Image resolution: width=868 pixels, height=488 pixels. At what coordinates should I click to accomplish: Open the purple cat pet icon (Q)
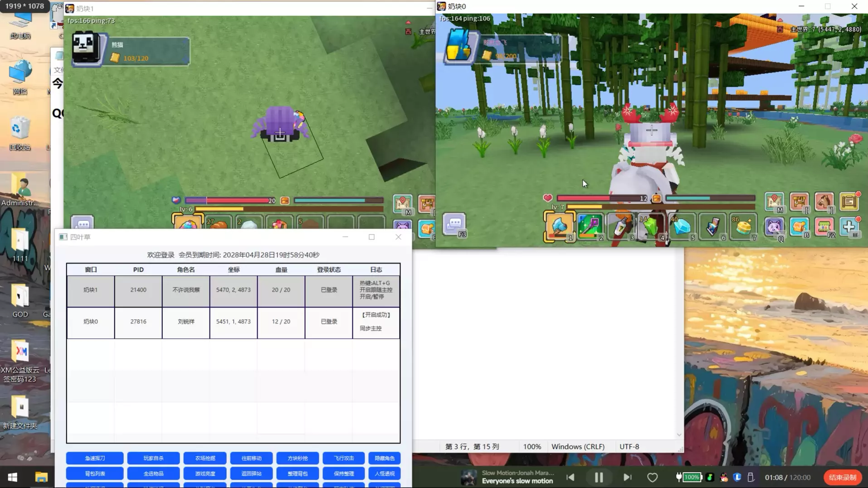pyautogui.click(x=775, y=227)
